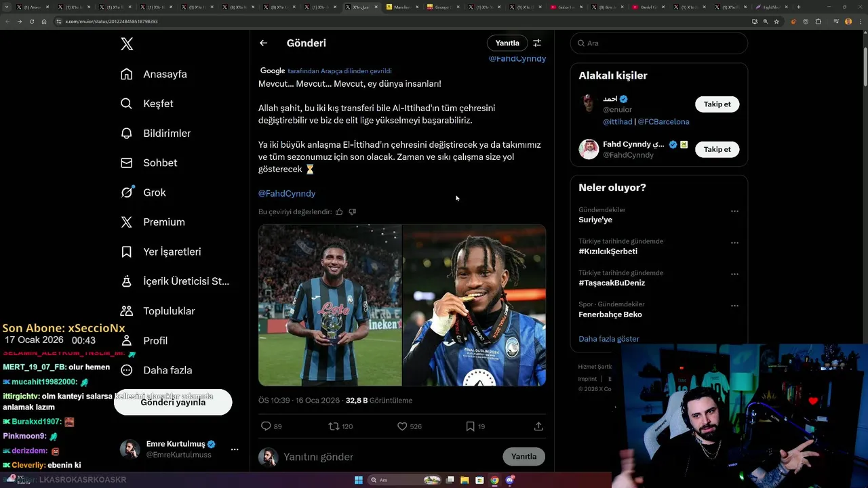The height and width of the screenshot is (488, 868).
Task: Switch to the Galatasaray YouTube tab
Action: tap(566, 7)
